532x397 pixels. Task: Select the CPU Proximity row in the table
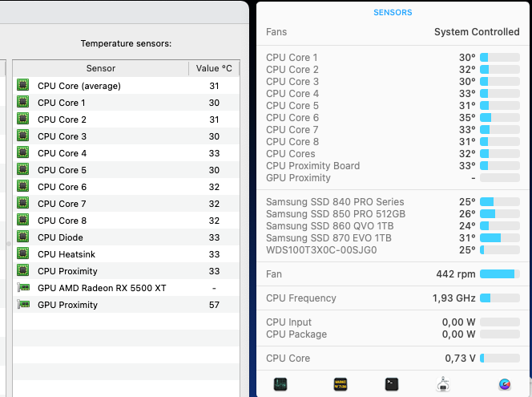[x=120, y=271]
